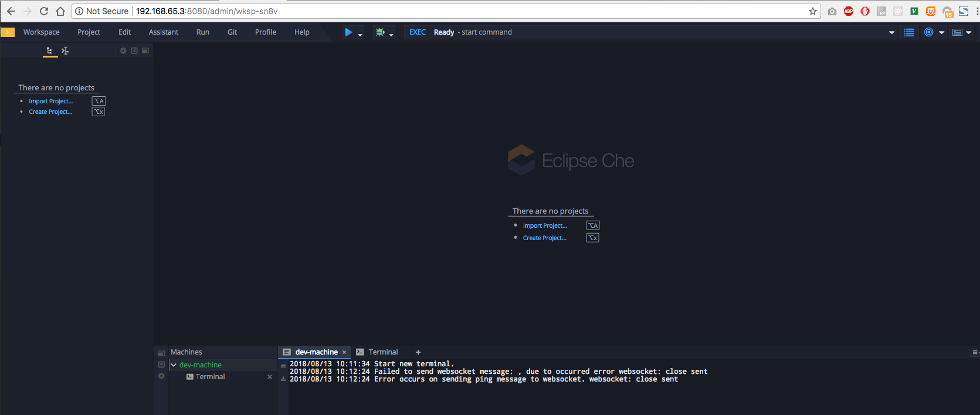Image resolution: width=980 pixels, height=415 pixels.
Task: Click the blue Run play icon
Action: (x=349, y=32)
